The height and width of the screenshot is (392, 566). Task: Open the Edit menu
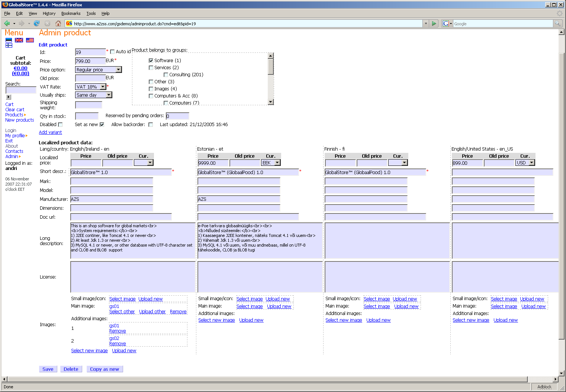point(19,13)
